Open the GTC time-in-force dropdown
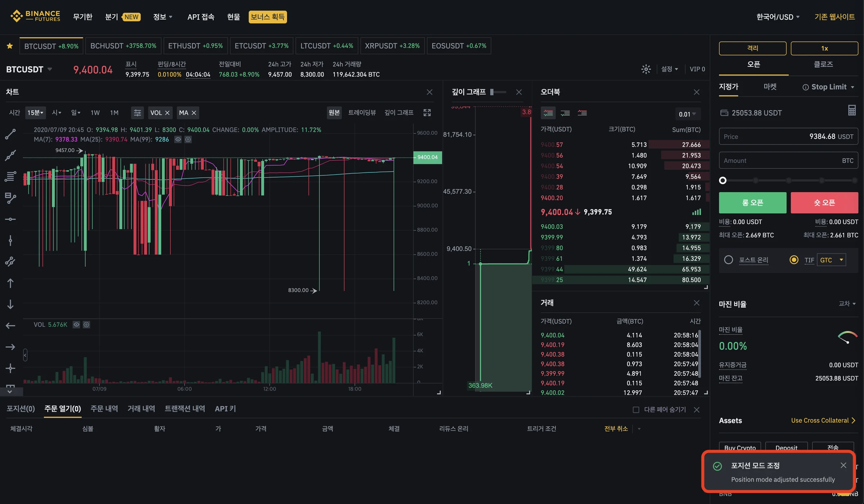The width and height of the screenshot is (864, 504). [x=831, y=260]
